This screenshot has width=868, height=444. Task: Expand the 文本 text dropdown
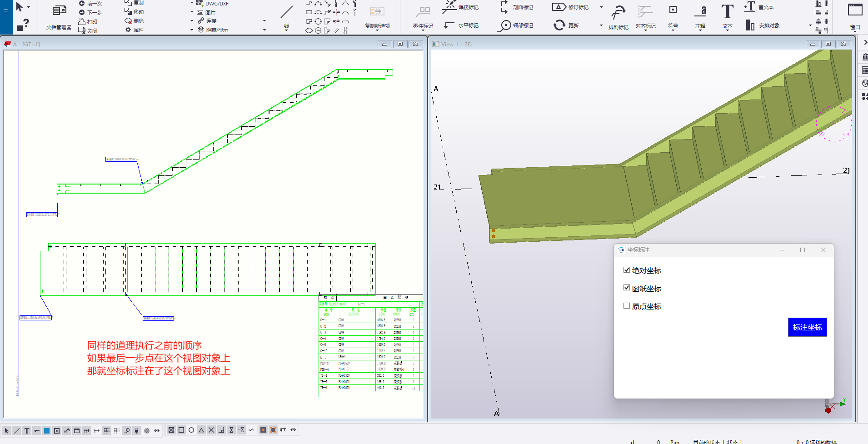click(x=727, y=30)
